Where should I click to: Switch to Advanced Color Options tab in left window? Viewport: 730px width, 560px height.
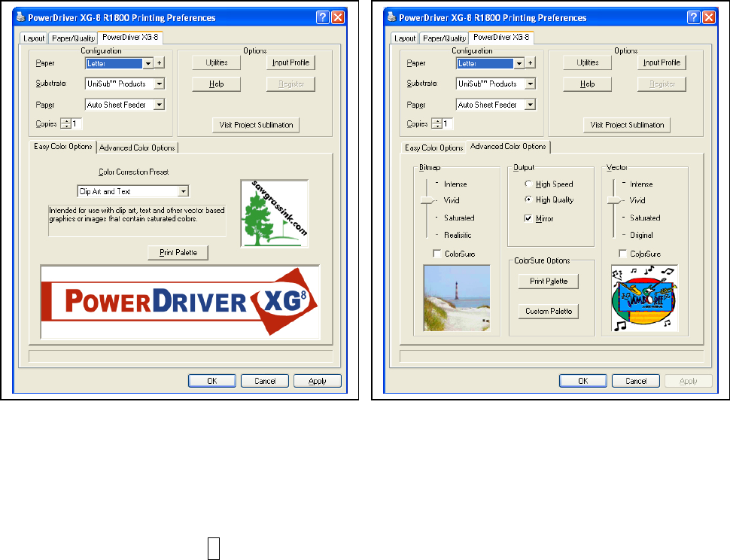[x=137, y=148]
